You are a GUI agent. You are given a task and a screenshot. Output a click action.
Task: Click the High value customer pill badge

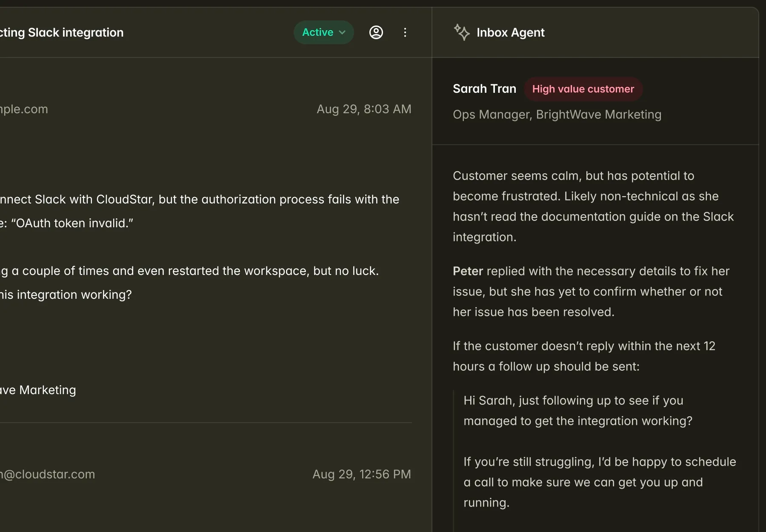583,89
